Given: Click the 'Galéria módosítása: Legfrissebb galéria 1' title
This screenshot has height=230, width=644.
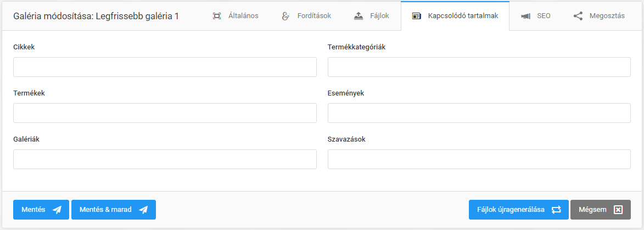Looking at the screenshot, I should [x=96, y=16].
